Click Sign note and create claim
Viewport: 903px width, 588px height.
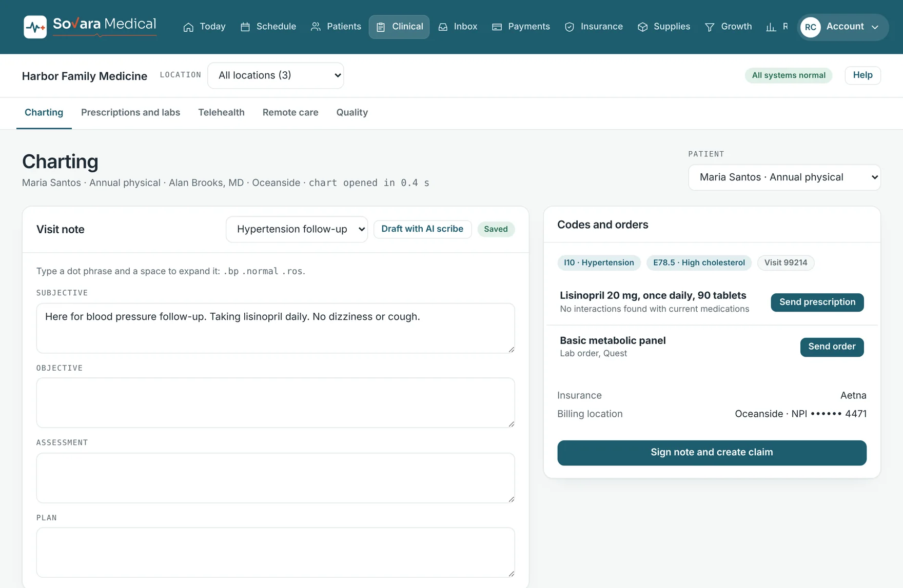click(x=712, y=453)
